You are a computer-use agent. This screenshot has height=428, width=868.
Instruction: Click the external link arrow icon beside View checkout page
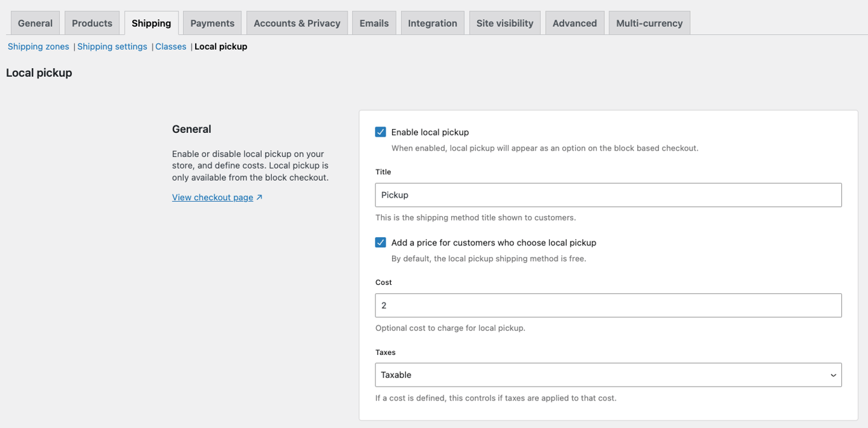(x=258, y=197)
